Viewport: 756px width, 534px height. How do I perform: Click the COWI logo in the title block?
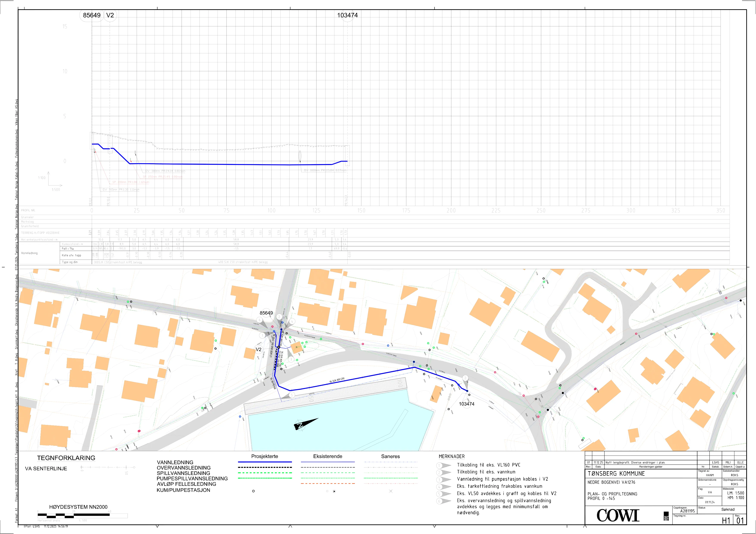pyautogui.click(x=618, y=515)
